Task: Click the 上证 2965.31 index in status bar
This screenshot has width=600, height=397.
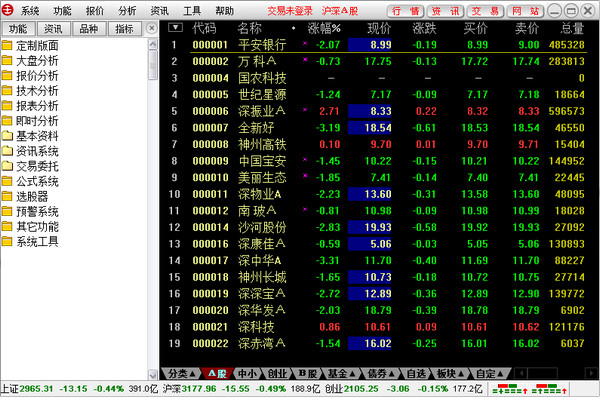Action: click(27, 389)
